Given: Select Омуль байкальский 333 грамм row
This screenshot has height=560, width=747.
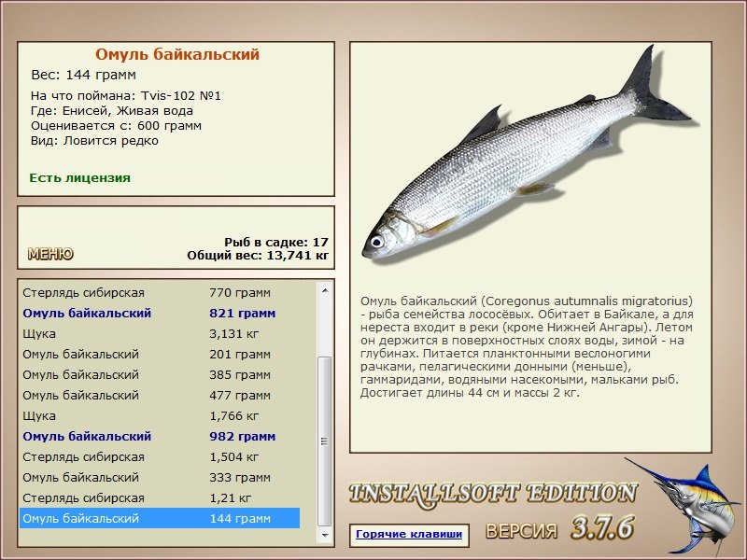Looking at the screenshot, I should (160, 477).
